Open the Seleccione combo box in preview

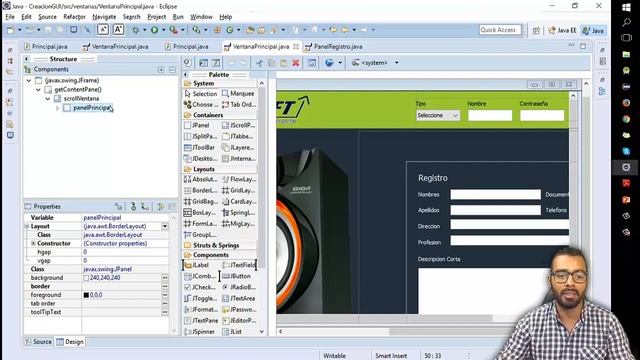(438, 116)
